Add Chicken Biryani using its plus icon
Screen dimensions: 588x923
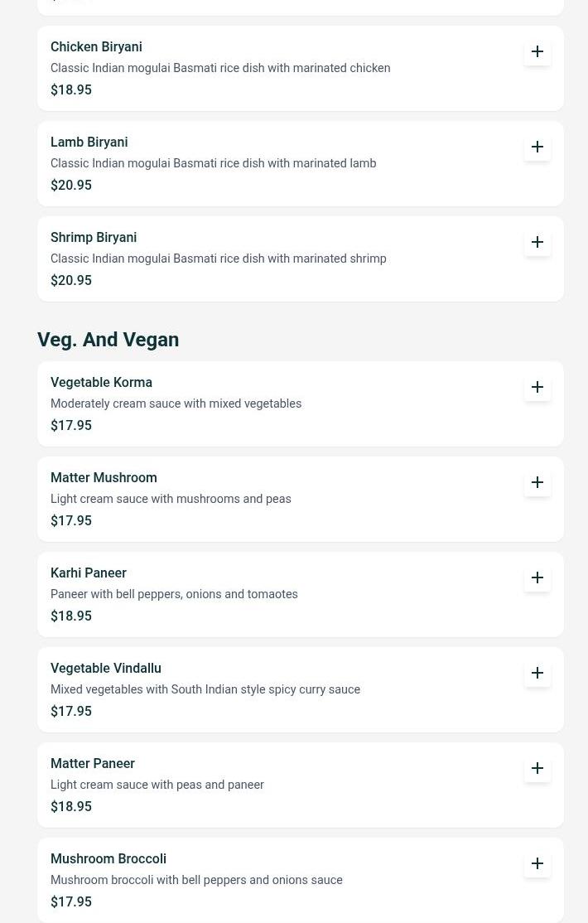tap(537, 51)
